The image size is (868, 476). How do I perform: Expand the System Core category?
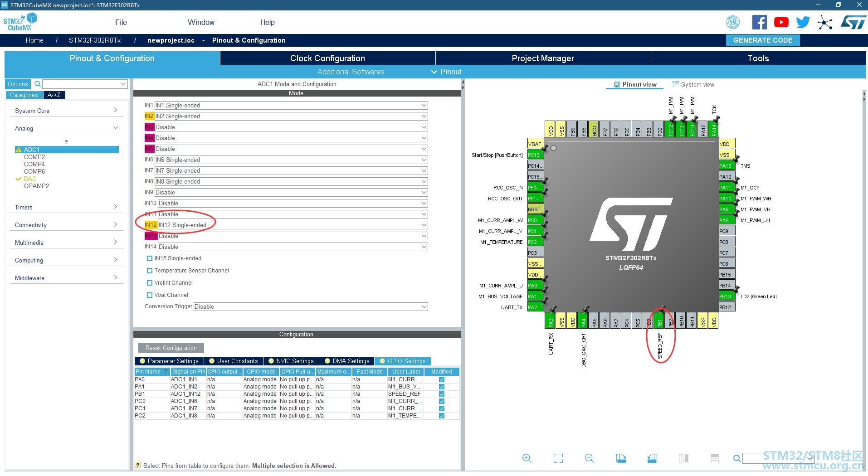(x=66, y=111)
